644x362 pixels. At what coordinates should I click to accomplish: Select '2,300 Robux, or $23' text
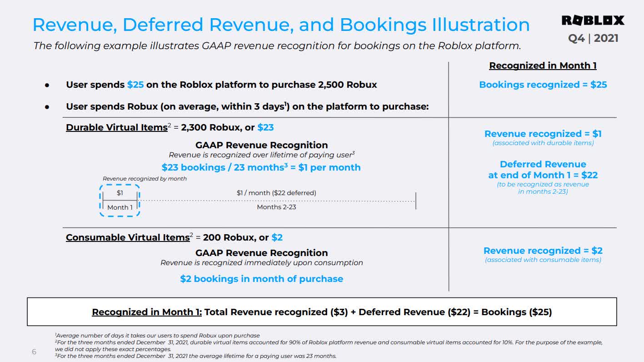227,127
